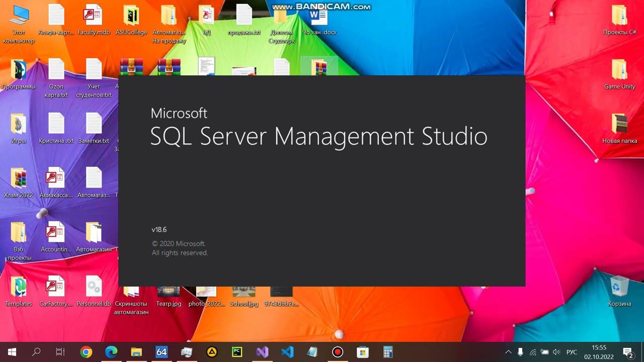Launch Visual Studio from the taskbar
This screenshot has height=362, width=644.
262,352
